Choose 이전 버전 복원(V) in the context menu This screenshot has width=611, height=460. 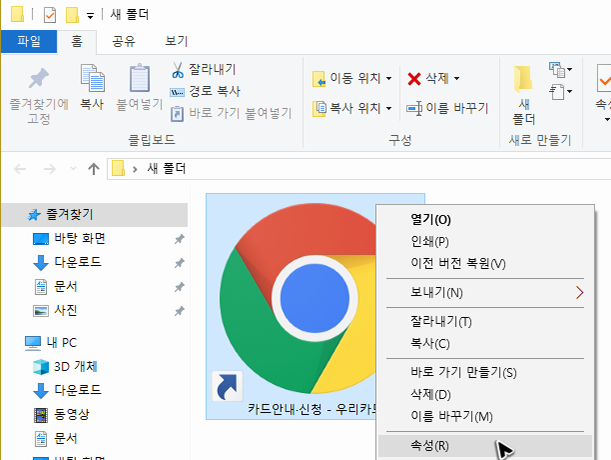(x=485, y=264)
